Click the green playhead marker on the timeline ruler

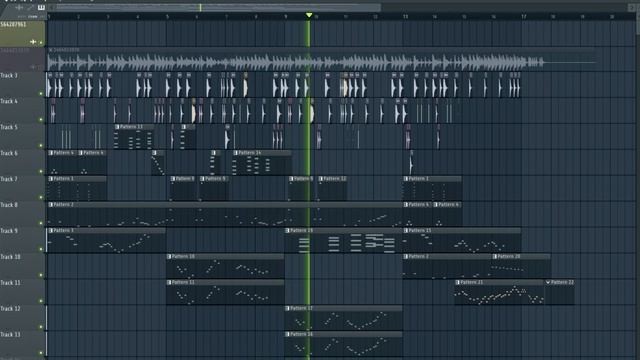click(309, 15)
